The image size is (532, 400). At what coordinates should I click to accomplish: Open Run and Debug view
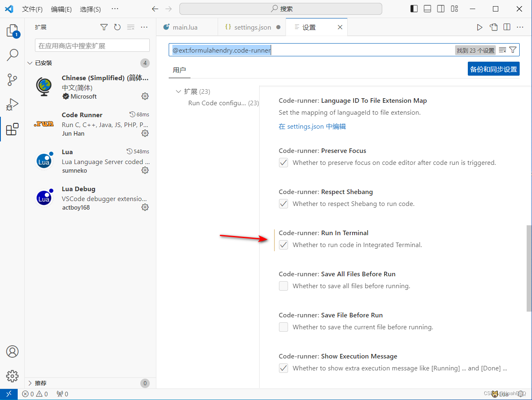[12, 104]
